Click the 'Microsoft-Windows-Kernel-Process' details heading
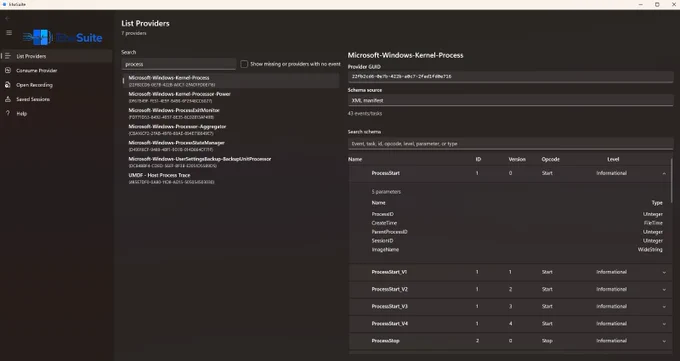680x361 pixels. [405, 55]
